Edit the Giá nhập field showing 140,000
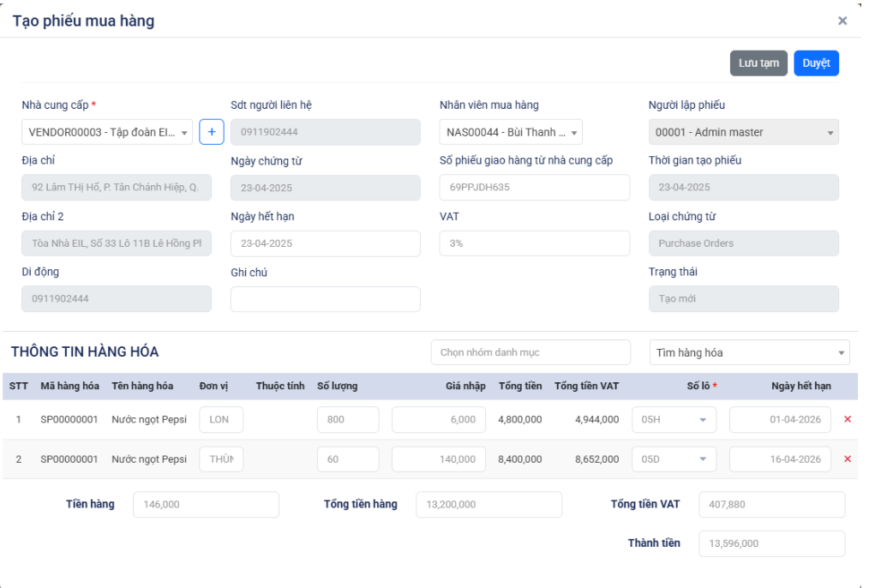Image resolution: width=881 pixels, height=588 pixels. pyautogui.click(x=438, y=459)
